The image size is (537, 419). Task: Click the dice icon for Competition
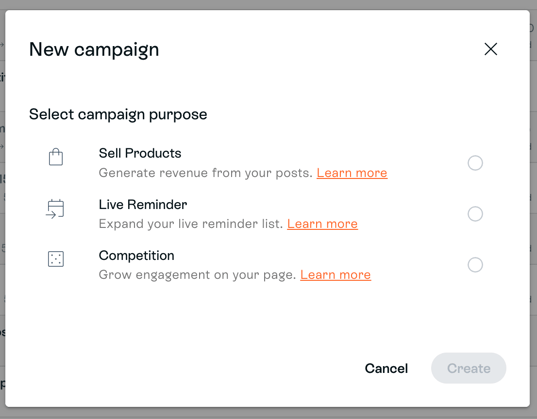(55, 259)
